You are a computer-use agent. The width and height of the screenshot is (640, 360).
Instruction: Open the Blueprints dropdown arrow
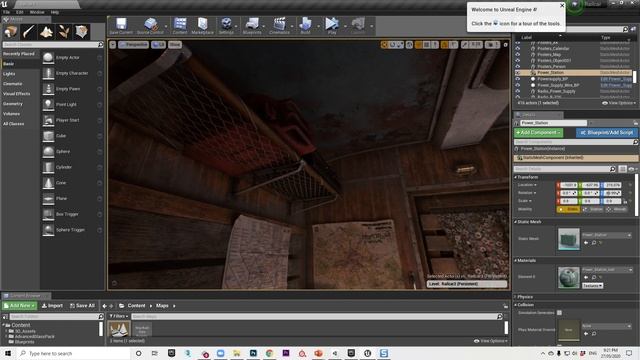tap(264, 26)
